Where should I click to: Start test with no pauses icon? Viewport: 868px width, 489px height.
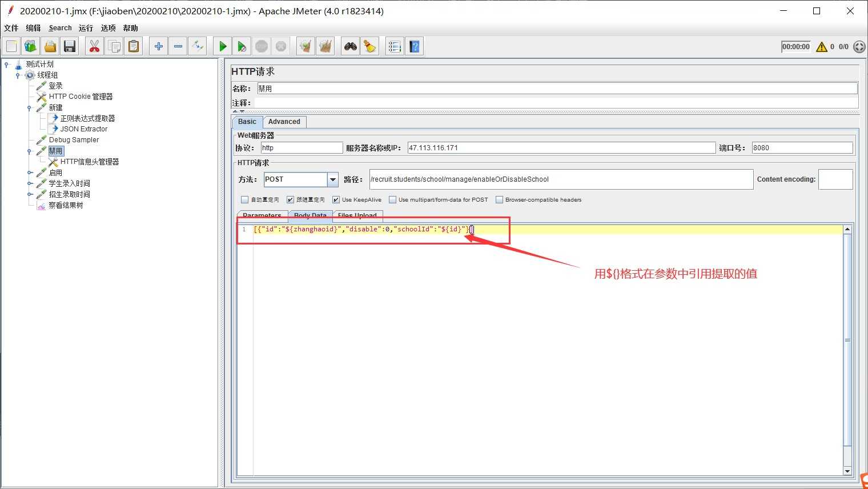(242, 46)
